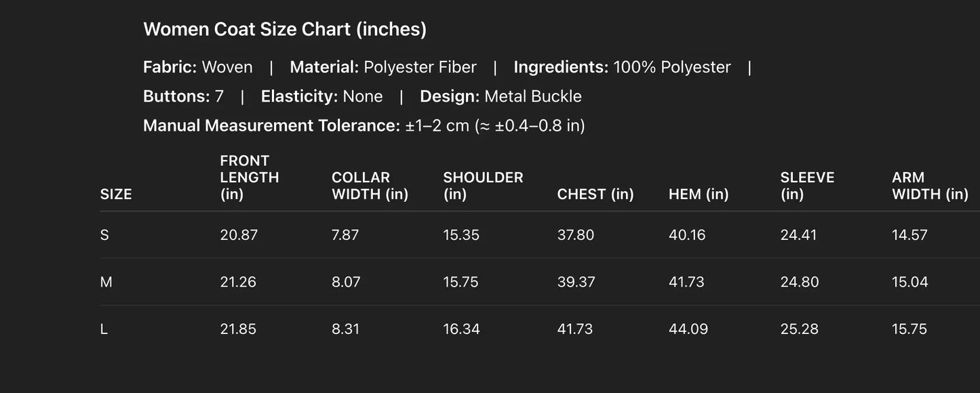Click the 44.09 hem value
The height and width of the screenshot is (393, 980).
(688, 329)
